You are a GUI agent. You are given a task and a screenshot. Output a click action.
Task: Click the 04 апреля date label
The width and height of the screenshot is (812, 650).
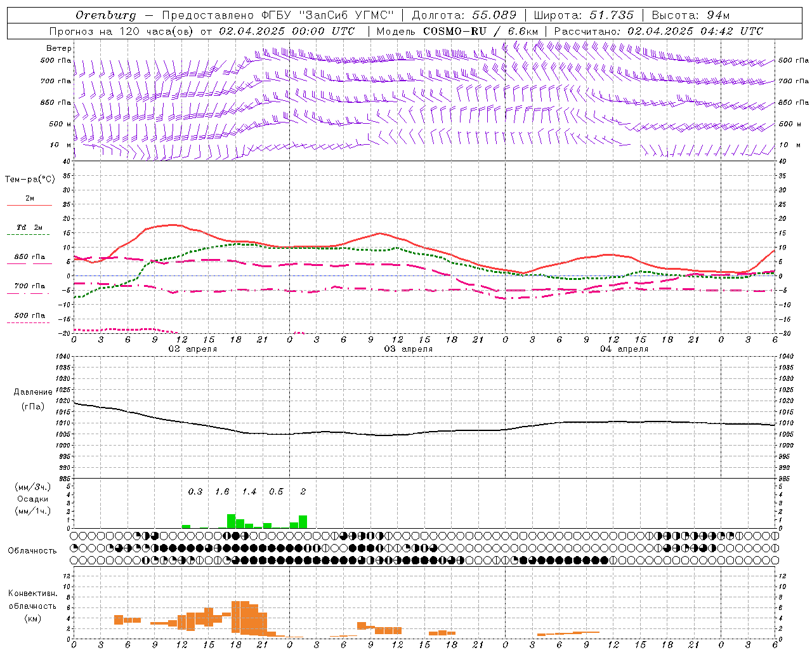click(x=624, y=349)
